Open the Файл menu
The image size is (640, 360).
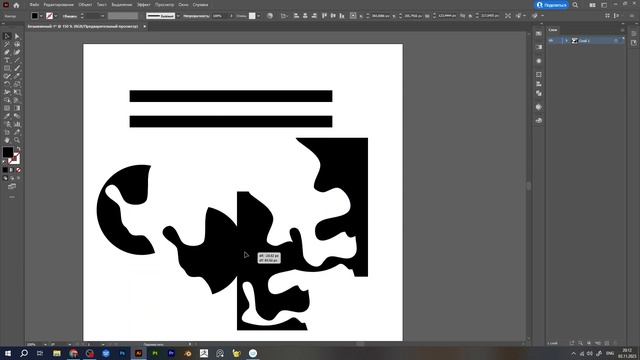coord(34,5)
